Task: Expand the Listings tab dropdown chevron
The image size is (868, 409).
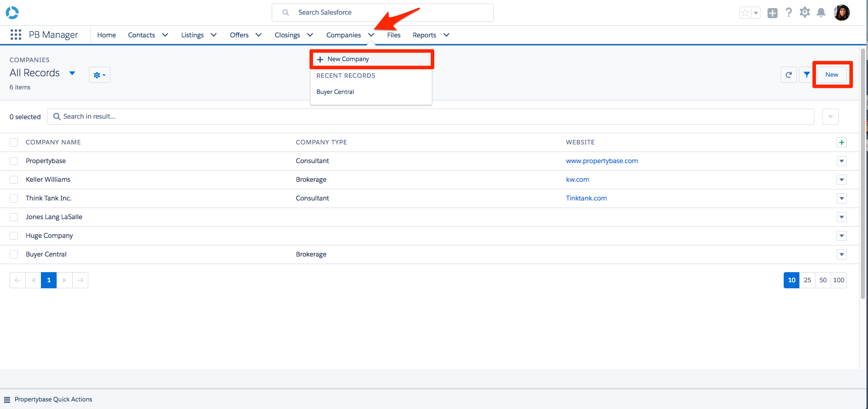Action: pyautogui.click(x=214, y=35)
